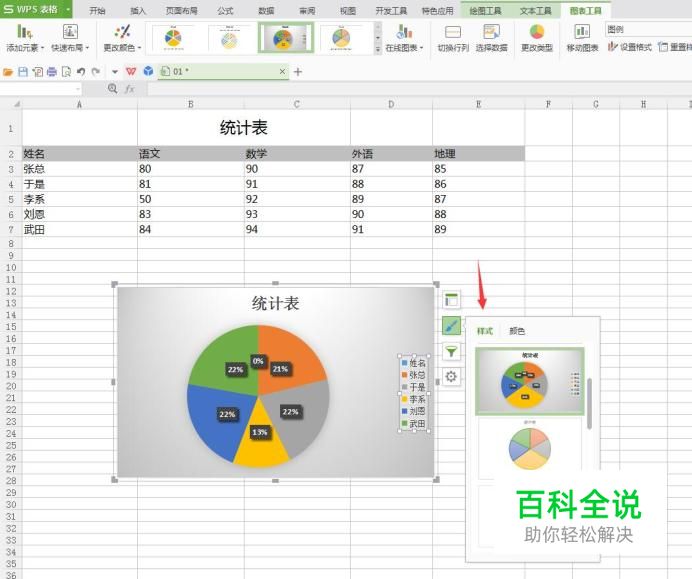Switch to the 开始 ribbon tab
Image resolution: width=692 pixels, height=579 pixels.
click(x=97, y=11)
